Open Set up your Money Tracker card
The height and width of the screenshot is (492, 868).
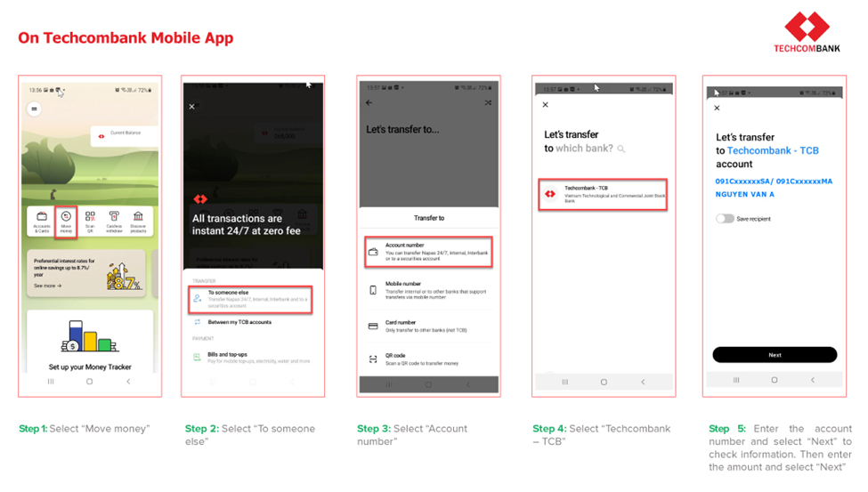(90, 342)
